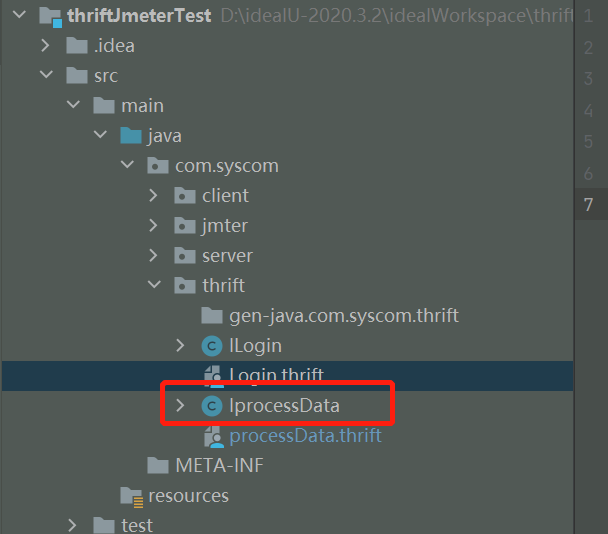Click the gen-java.com.syscom.thrift folder icon
The image size is (608, 534).
212,315
